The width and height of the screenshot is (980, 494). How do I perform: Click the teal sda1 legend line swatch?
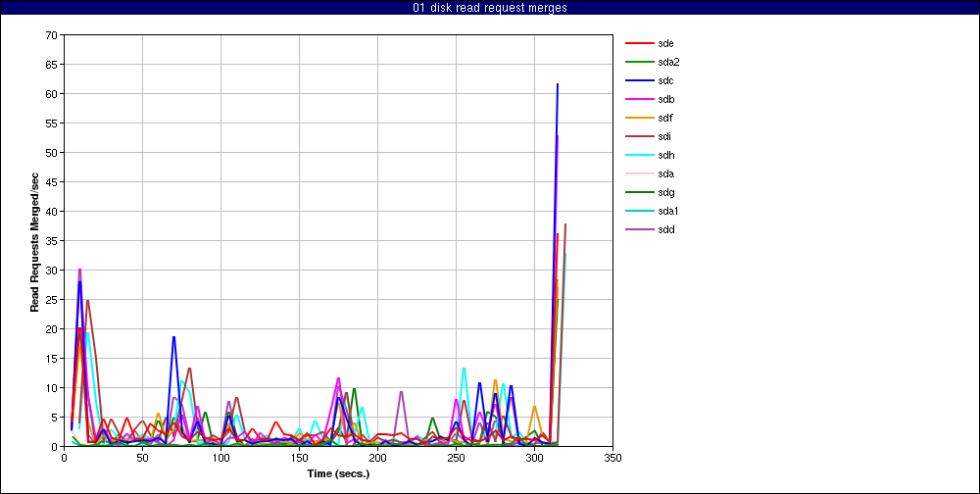coord(638,211)
